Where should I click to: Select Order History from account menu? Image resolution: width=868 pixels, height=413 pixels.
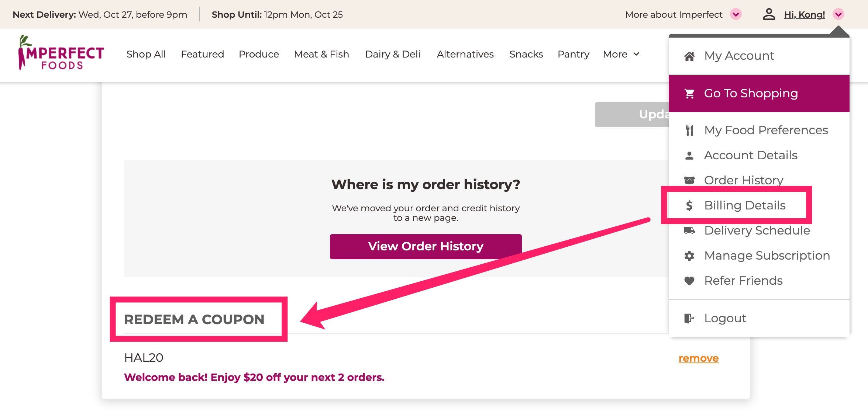(x=743, y=180)
